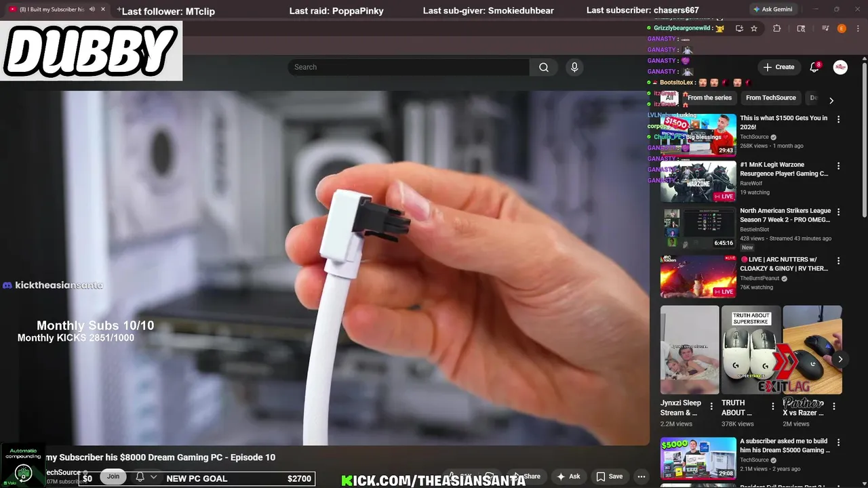Screen dimensions: 868x488
Task: Open the Chrome profile E avatar
Action: (842, 28)
